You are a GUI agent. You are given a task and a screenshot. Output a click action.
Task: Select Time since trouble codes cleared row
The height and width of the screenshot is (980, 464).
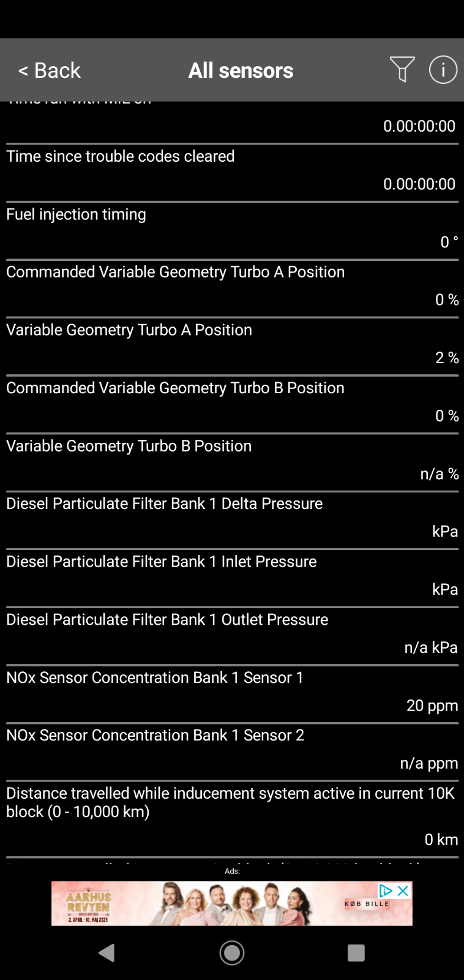232,173
